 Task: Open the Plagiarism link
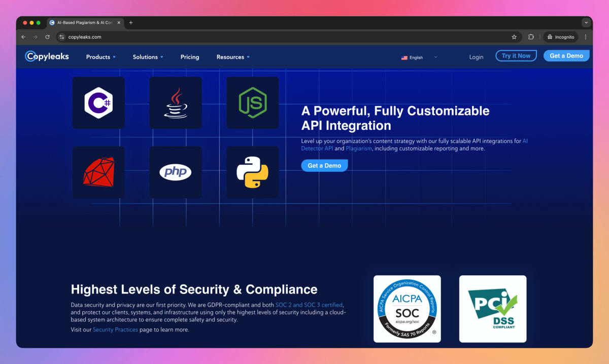[x=359, y=149]
